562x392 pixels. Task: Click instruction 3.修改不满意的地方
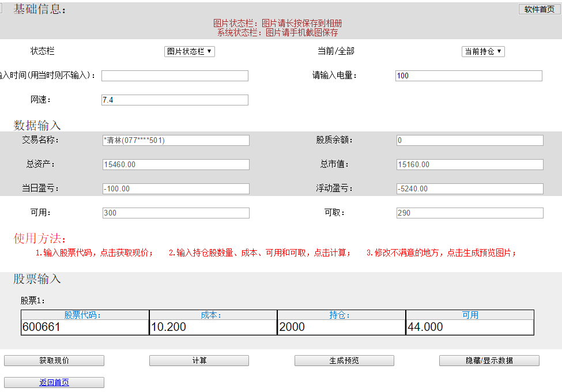coord(442,253)
